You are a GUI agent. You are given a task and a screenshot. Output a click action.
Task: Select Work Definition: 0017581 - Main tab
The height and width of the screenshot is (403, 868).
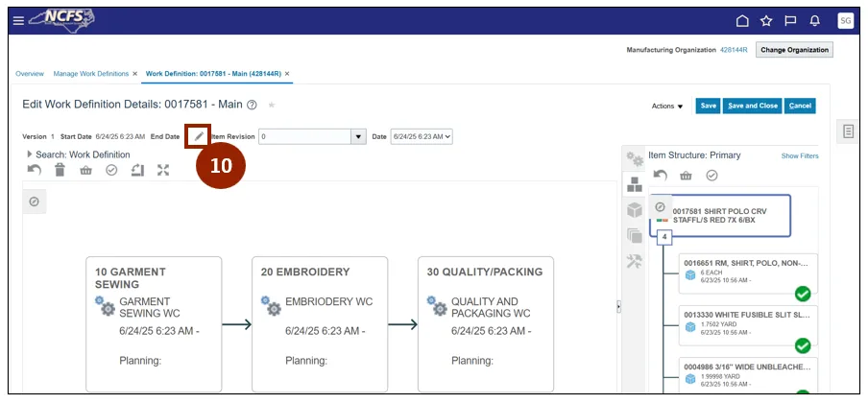213,74
